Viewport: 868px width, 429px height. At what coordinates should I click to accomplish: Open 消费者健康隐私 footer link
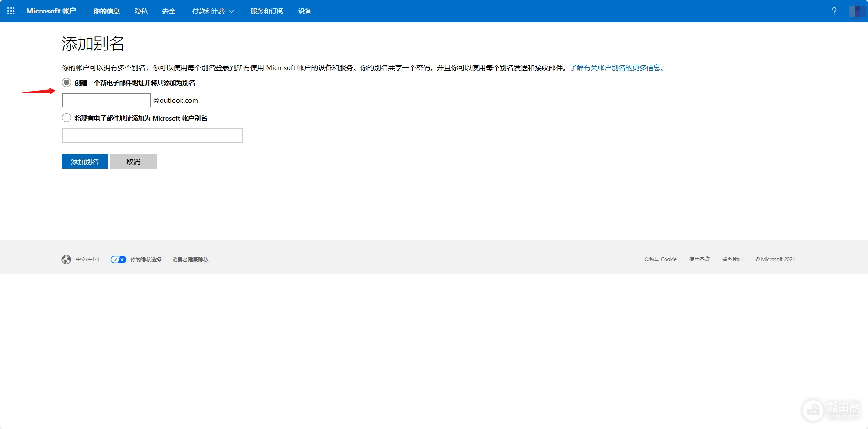point(190,260)
